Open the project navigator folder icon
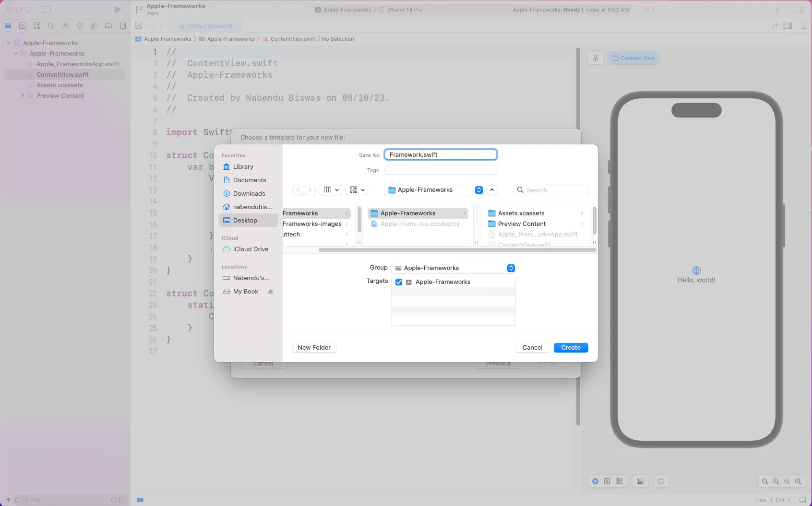 tap(8, 26)
